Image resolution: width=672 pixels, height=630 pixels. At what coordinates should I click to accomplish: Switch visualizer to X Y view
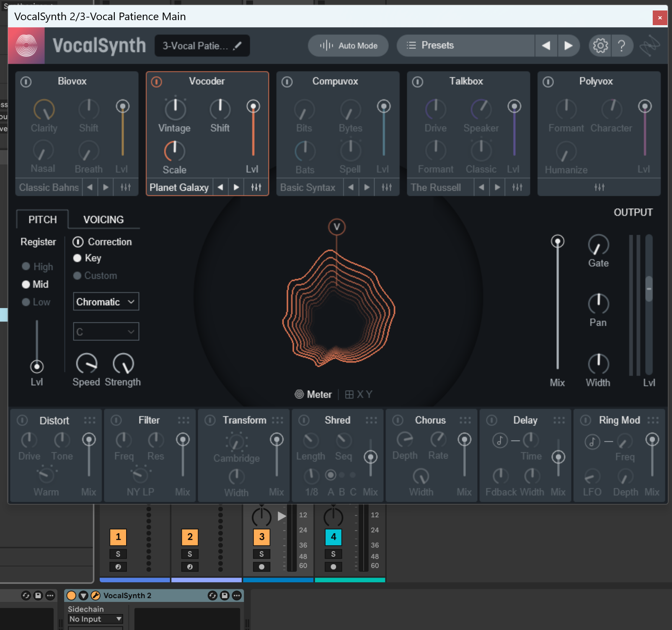[359, 394]
